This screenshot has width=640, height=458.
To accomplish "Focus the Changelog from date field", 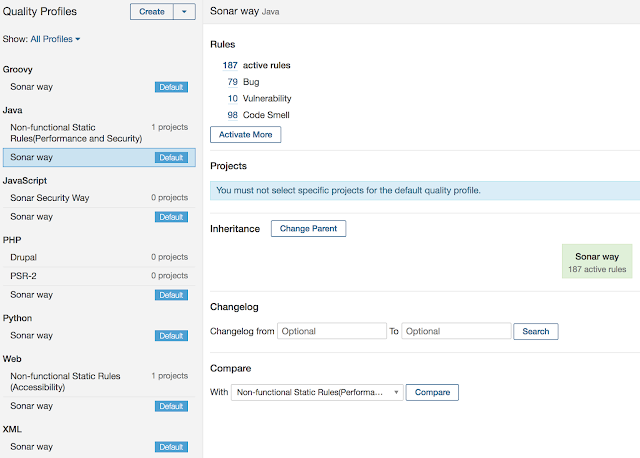I will (x=332, y=331).
